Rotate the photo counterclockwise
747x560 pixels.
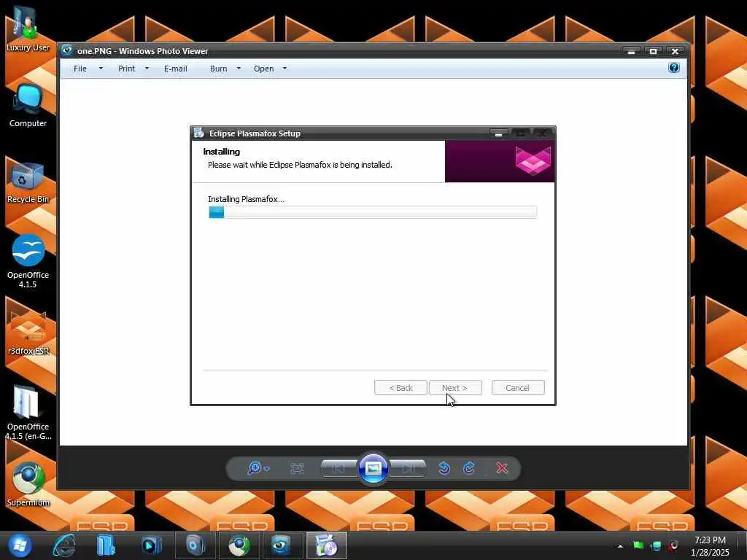(x=444, y=469)
